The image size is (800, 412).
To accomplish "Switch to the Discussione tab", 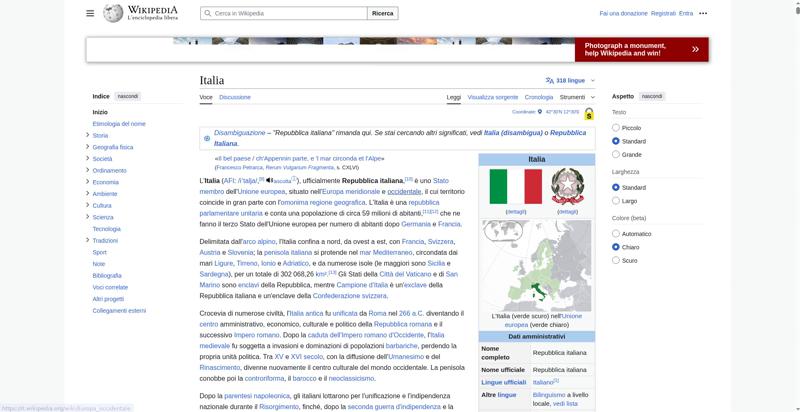I will 235,97.
